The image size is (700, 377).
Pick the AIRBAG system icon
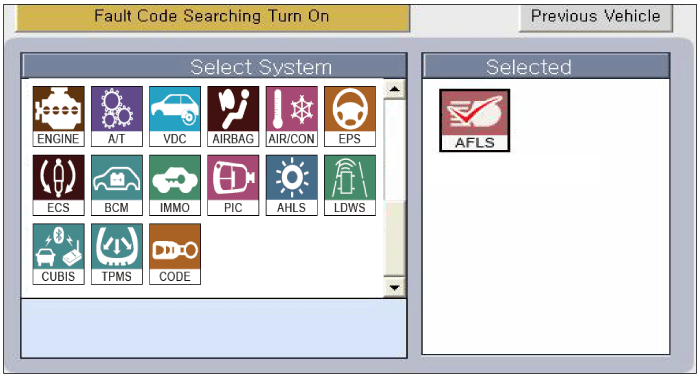click(x=233, y=116)
